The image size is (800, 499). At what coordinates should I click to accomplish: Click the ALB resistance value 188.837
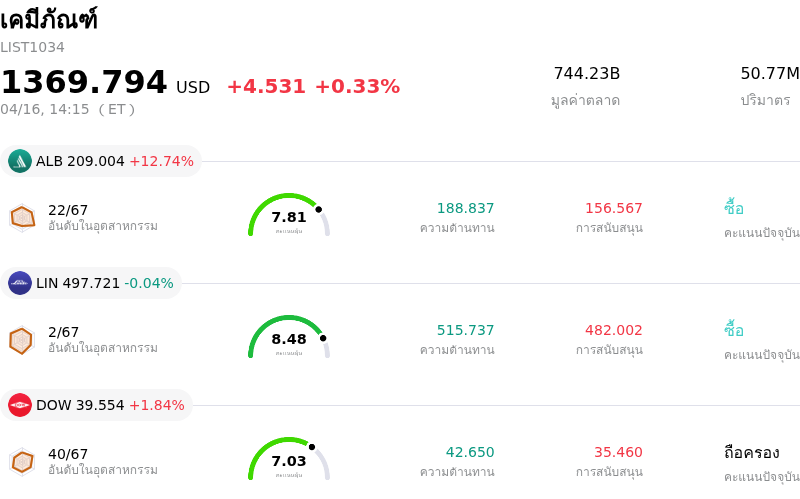465,208
